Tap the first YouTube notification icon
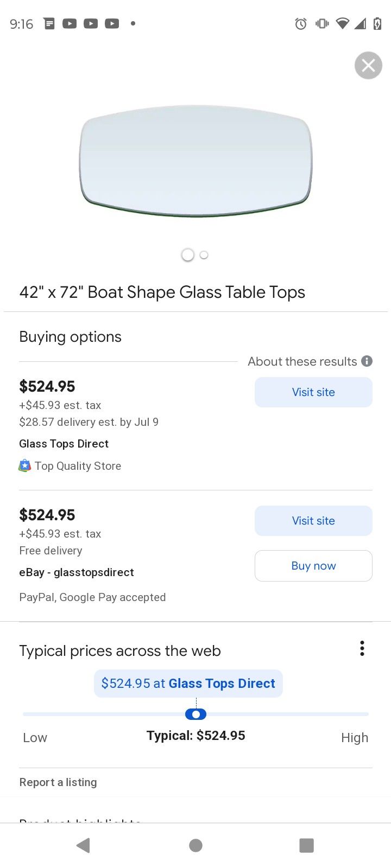 point(70,24)
